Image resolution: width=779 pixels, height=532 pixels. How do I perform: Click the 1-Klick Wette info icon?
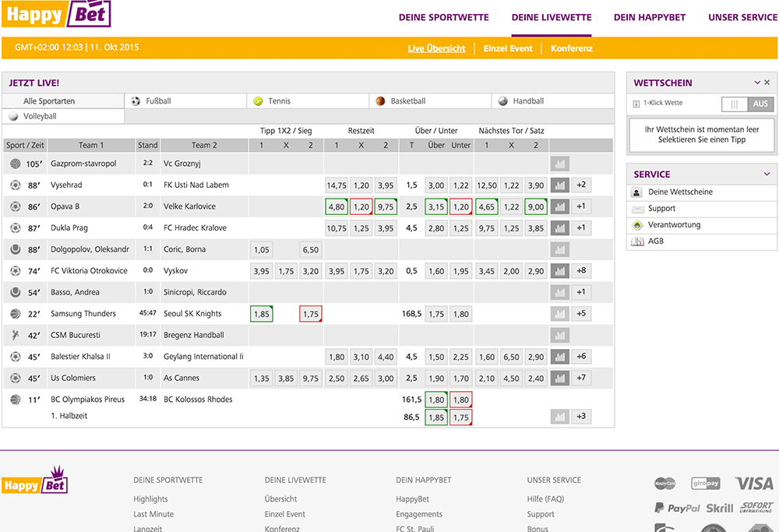636,104
